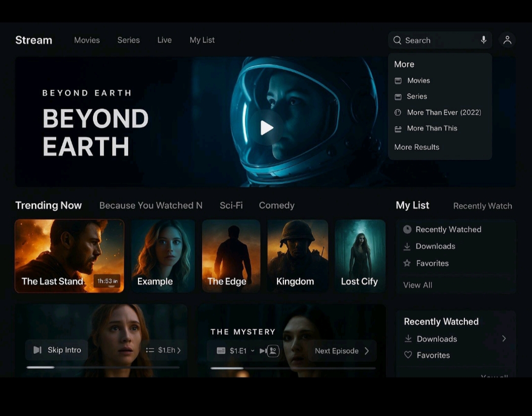
Task: Click the microphone voice search icon
Action: click(483, 40)
